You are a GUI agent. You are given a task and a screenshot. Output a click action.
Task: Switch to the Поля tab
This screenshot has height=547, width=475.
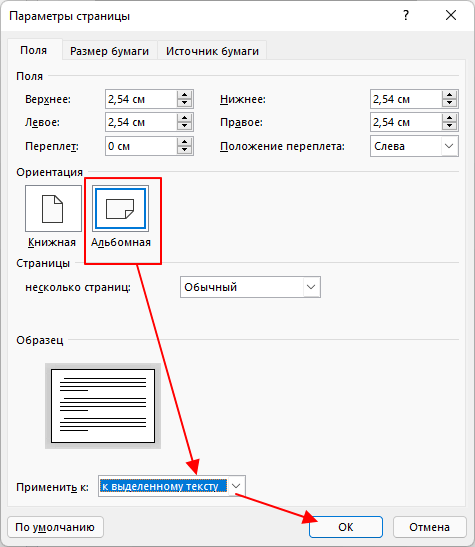33,50
